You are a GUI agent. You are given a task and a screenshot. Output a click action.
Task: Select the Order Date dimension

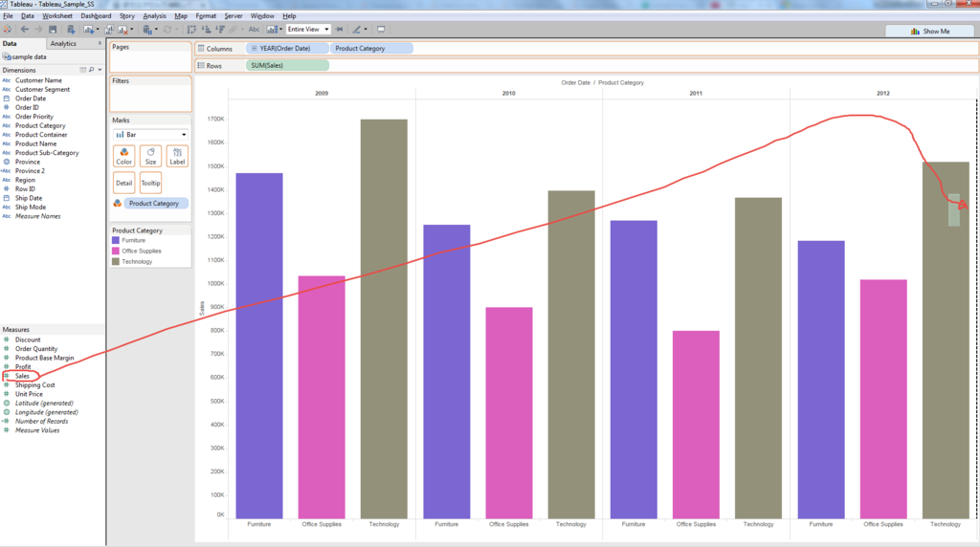[31, 98]
